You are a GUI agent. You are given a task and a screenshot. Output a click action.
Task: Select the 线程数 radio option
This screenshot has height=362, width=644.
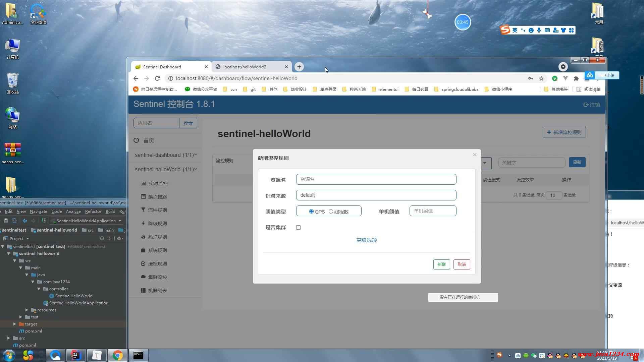point(331,212)
